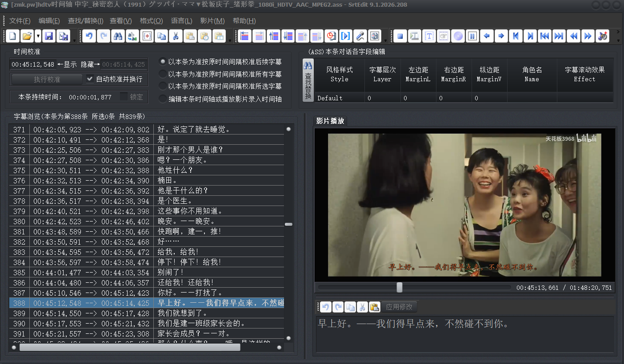Viewport: 624px width, 364px height.
Task: Click the disc icon in playback toolbar
Action: [x=458, y=36]
